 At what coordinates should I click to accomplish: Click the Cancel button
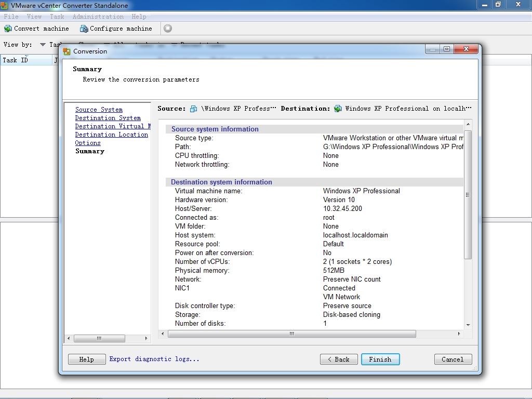click(453, 360)
